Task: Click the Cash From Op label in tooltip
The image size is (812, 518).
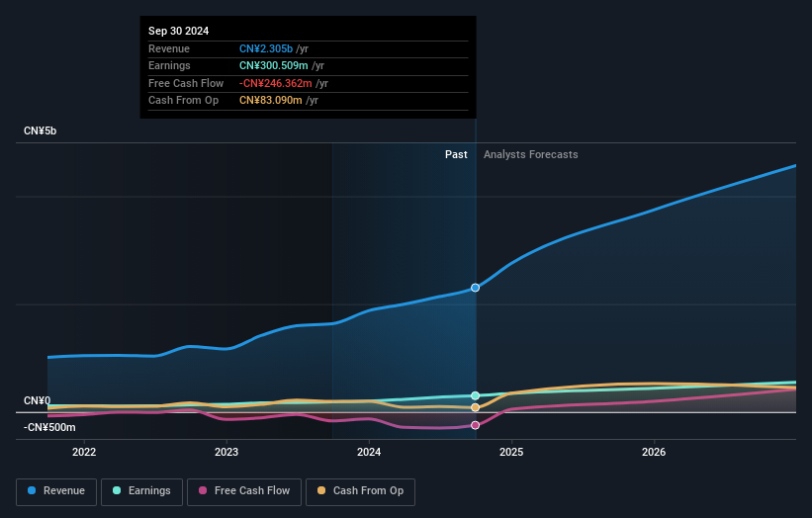Action: [183, 101]
